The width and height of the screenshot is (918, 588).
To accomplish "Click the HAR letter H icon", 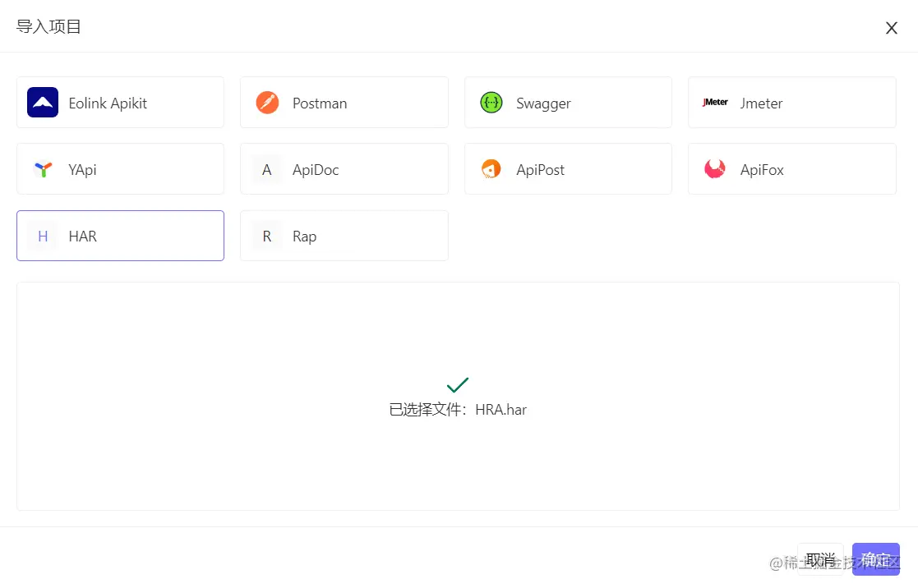I will point(43,236).
